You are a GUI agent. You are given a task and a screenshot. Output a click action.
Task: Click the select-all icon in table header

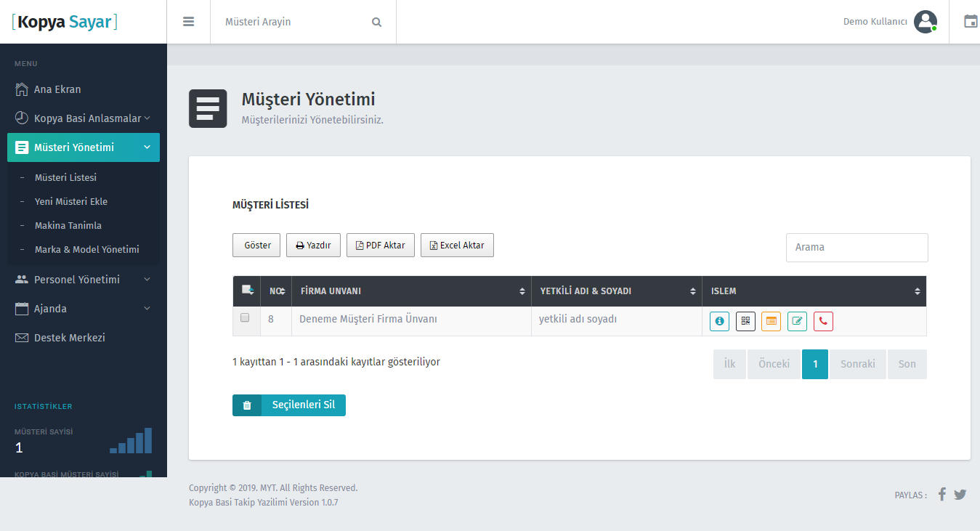click(x=247, y=291)
